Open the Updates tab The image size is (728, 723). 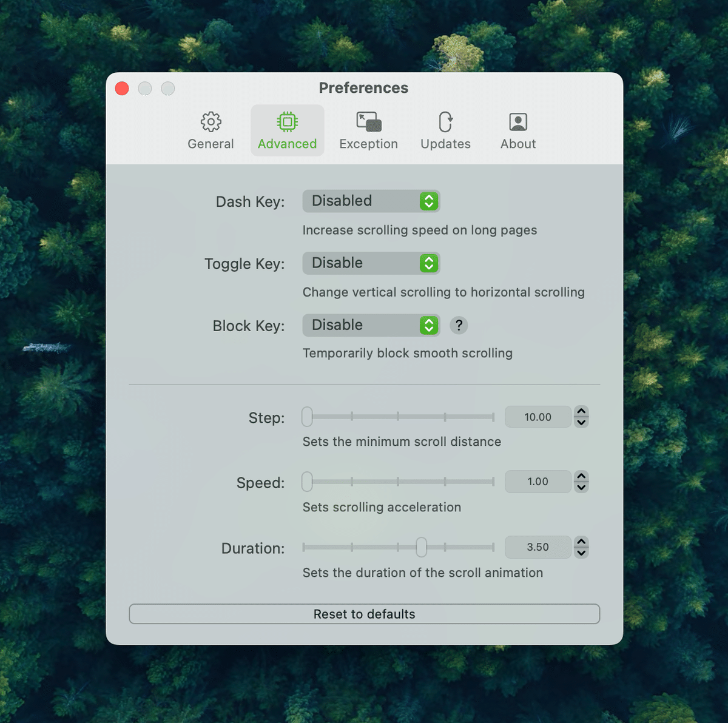click(445, 130)
